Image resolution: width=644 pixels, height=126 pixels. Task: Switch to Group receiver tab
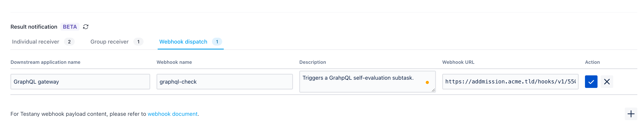pyautogui.click(x=109, y=42)
